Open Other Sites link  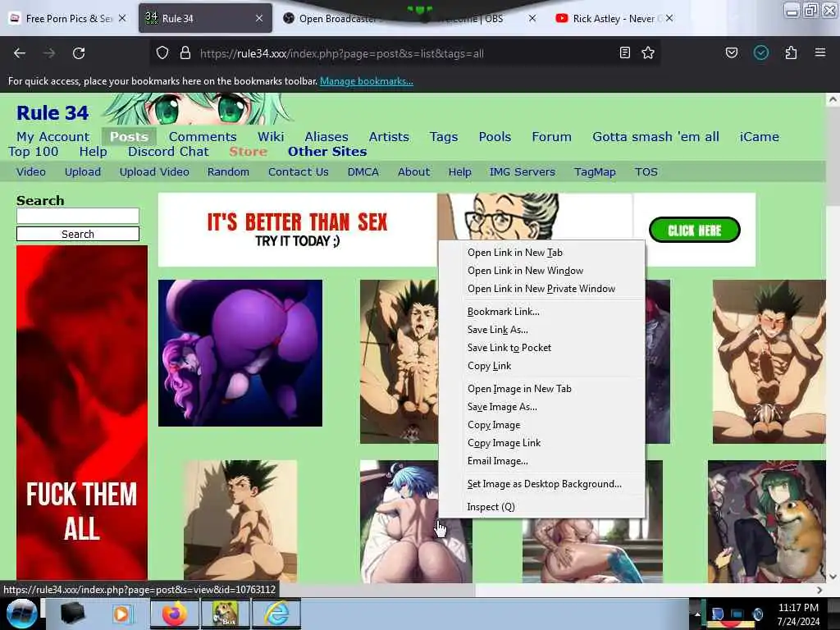327,152
